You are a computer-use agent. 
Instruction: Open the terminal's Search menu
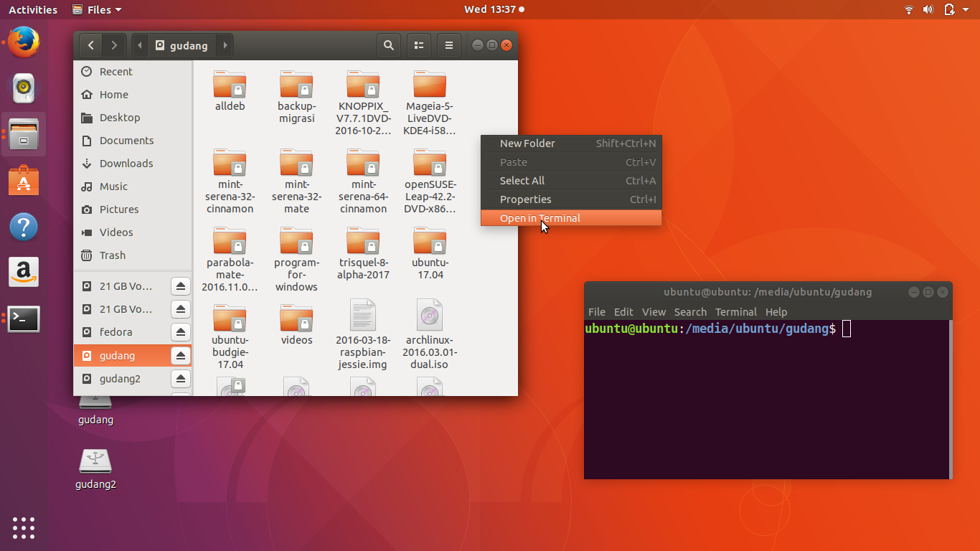pos(690,312)
